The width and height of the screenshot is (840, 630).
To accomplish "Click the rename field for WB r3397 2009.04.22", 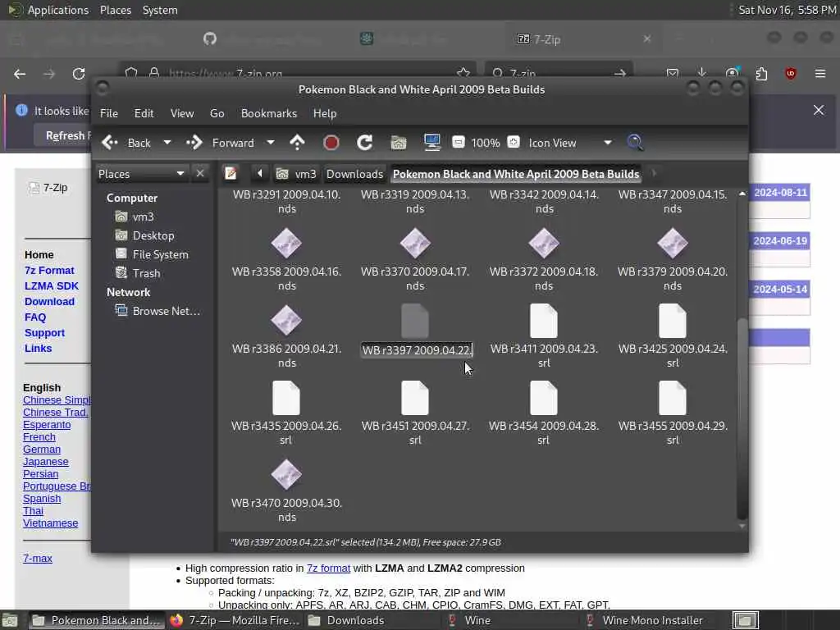I will click(417, 350).
